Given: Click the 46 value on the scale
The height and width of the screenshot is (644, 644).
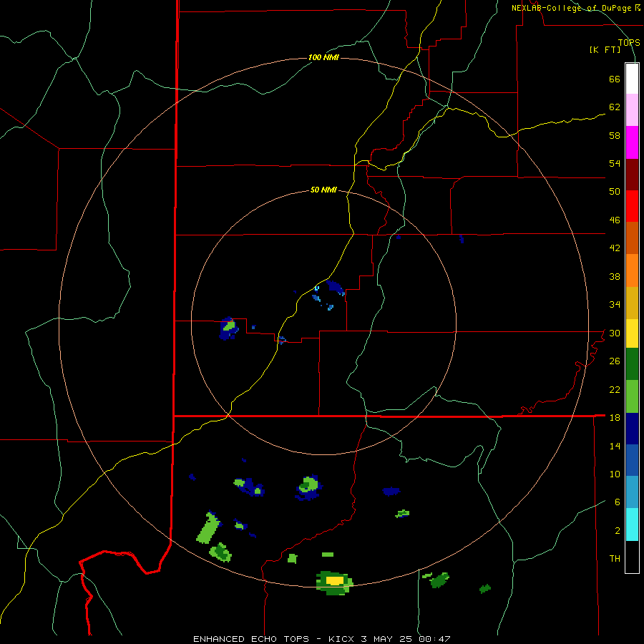Looking at the screenshot, I should coord(615,220).
